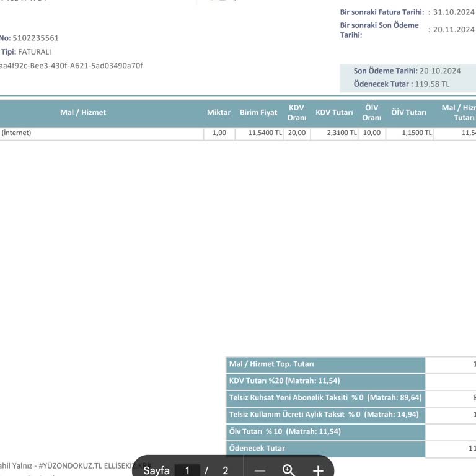Click Son Ödeme Tarihi: 20.10.2024
This screenshot has height=476, width=476.
407,71
